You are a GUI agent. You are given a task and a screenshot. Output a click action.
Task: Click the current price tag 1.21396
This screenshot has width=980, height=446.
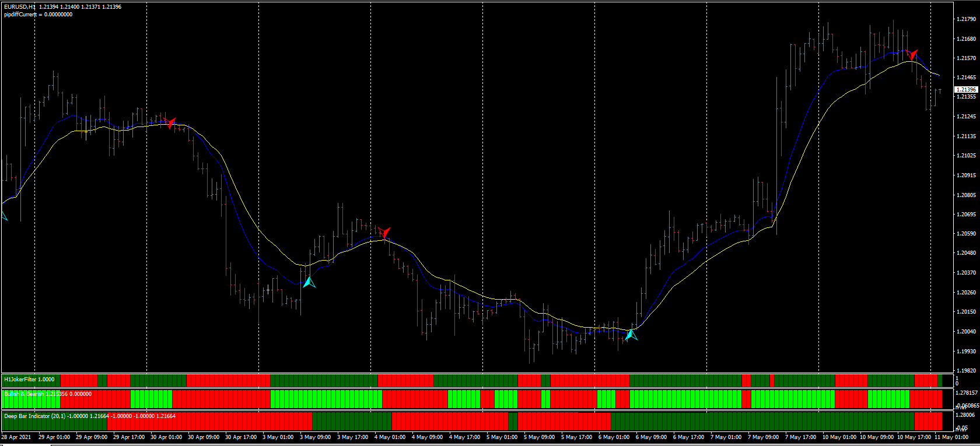[x=966, y=90]
